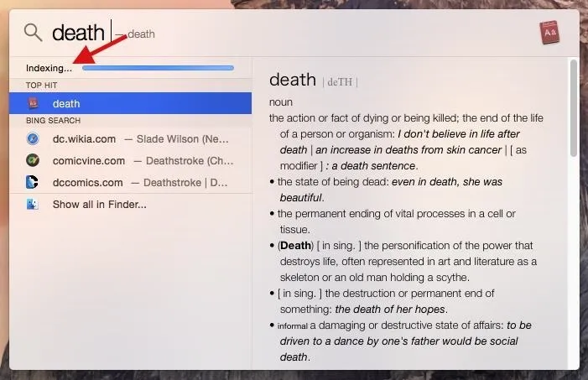Click 'even in death, she was' example

(x=446, y=181)
